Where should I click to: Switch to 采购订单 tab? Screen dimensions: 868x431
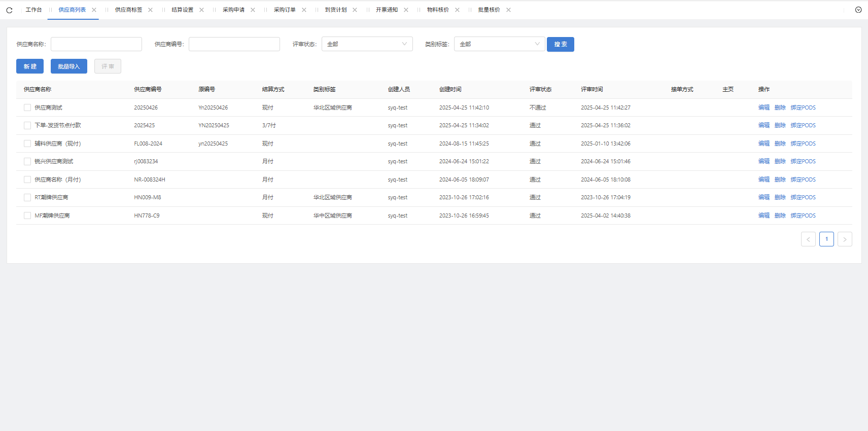pyautogui.click(x=285, y=10)
